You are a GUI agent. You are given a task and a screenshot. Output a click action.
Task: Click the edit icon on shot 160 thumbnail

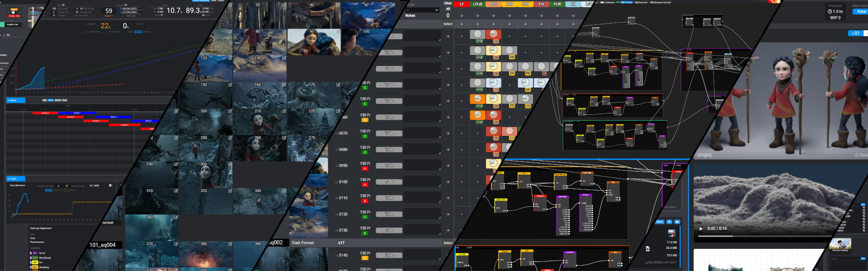[x=284, y=85]
